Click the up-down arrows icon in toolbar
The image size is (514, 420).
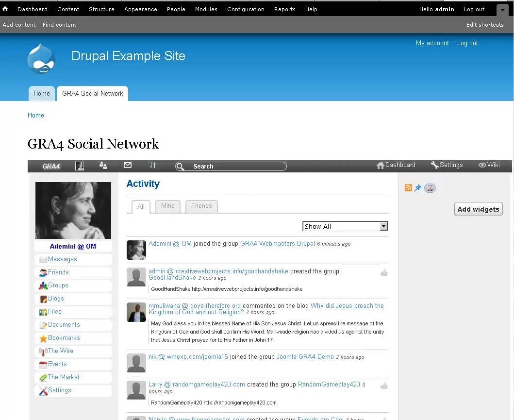click(153, 165)
